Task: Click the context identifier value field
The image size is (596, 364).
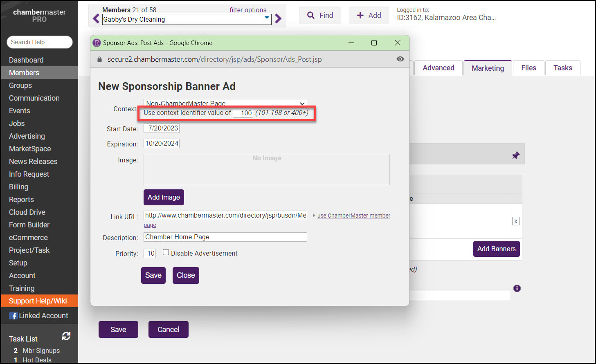Action: (243, 113)
